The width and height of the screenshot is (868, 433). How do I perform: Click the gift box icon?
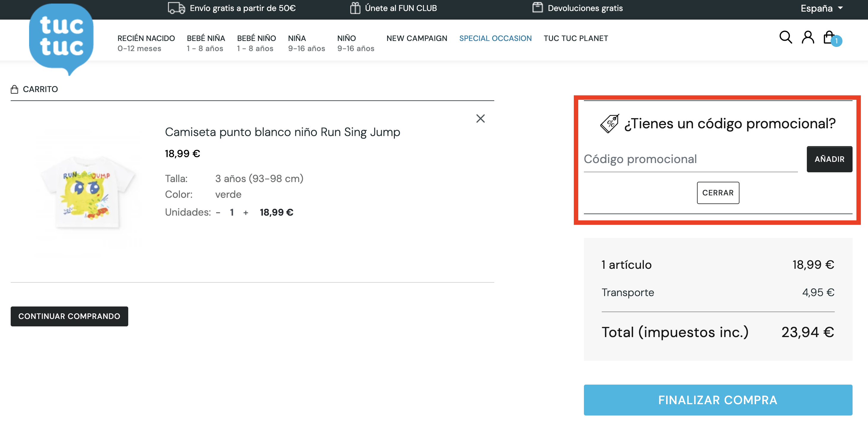[355, 8]
